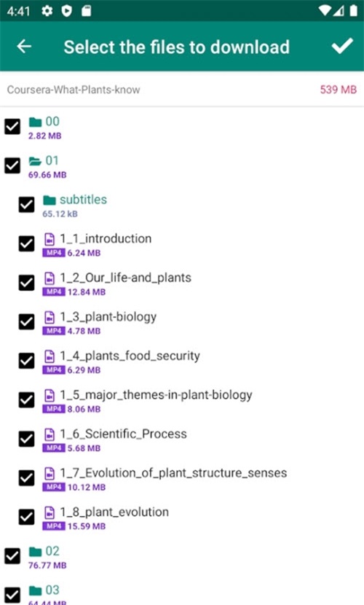Viewport: 364px width, 605px height.
Task: Confirm selection with the checkmark icon
Action: pos(342,46)
